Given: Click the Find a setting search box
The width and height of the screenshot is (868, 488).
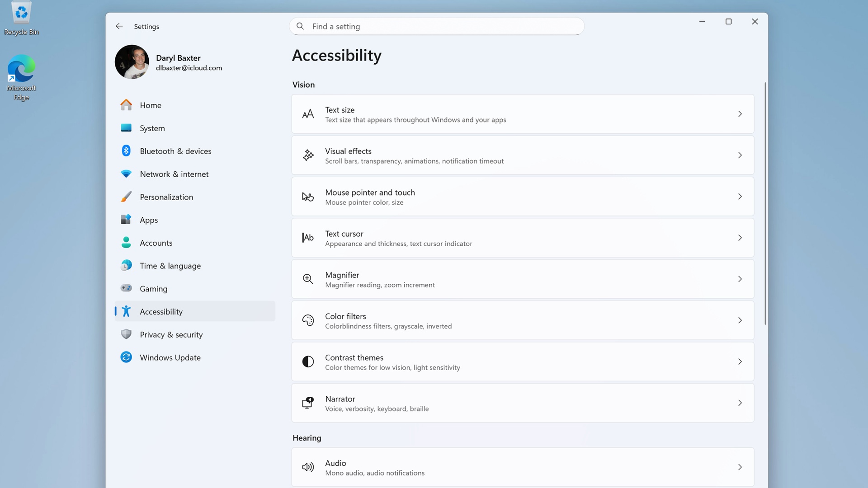Looking at the screenshot, I should point(436,26).
